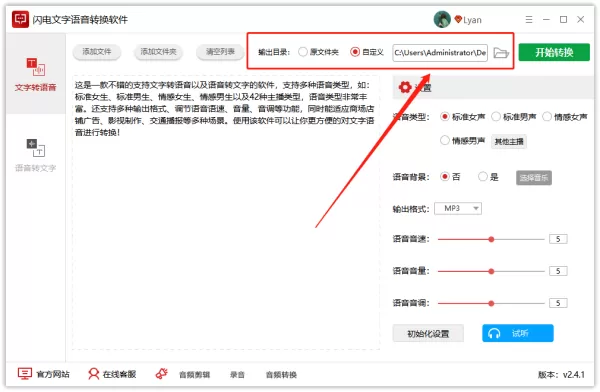Open the Lyan user avatar
The width and height of the screenshot is (600, 392).
[x=442, y=19]
